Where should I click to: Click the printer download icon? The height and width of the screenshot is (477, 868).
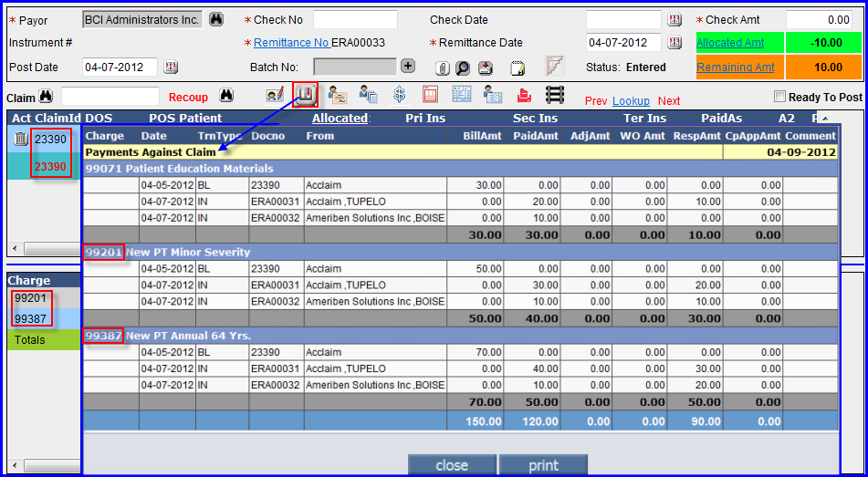pos(485,68)
